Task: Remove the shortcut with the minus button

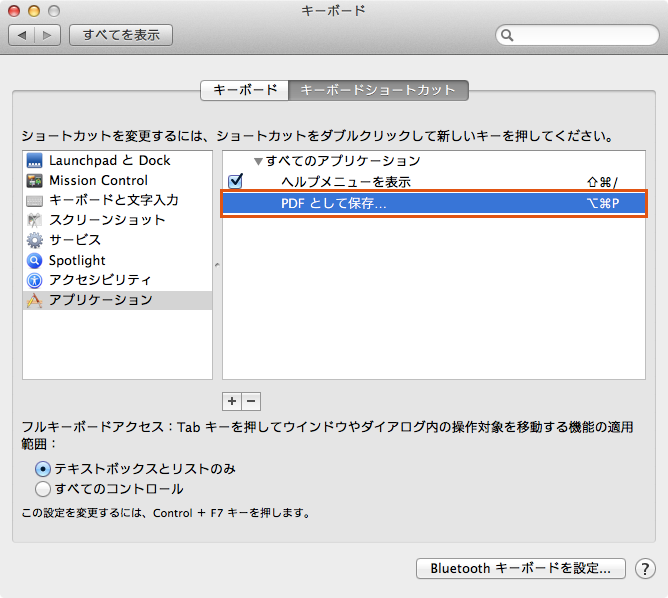Action: pos(251,401)
